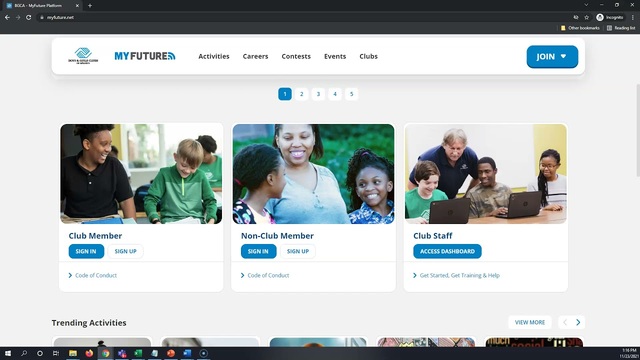Viewport: 640px width, 360px height.
Task: Click SIGN IN under Non-Club Member
Action: [x=258, y=251]
